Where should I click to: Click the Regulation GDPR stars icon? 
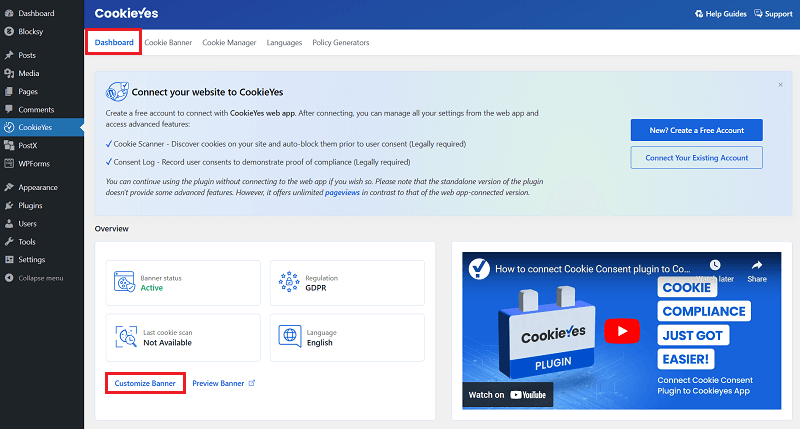click(x=289, y=282)
